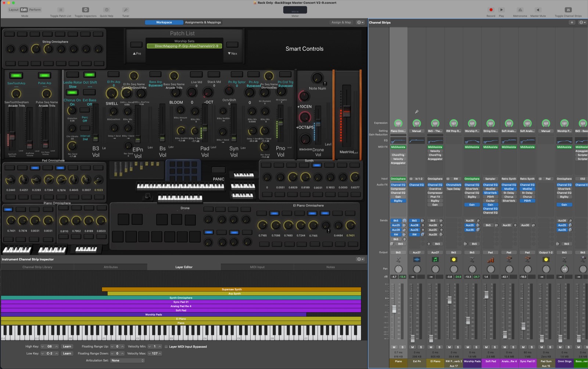
Task: Open the Instrument Channel Strip Inspector action menu
Action: (x=360, y=259)
